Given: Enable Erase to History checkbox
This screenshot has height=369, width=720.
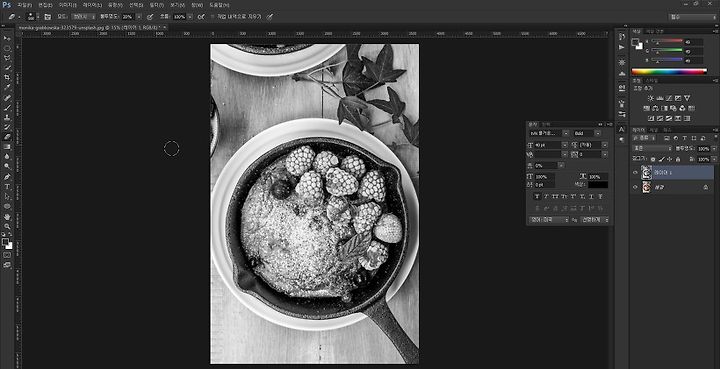Looking at the screenshot, I should point(213,17).
